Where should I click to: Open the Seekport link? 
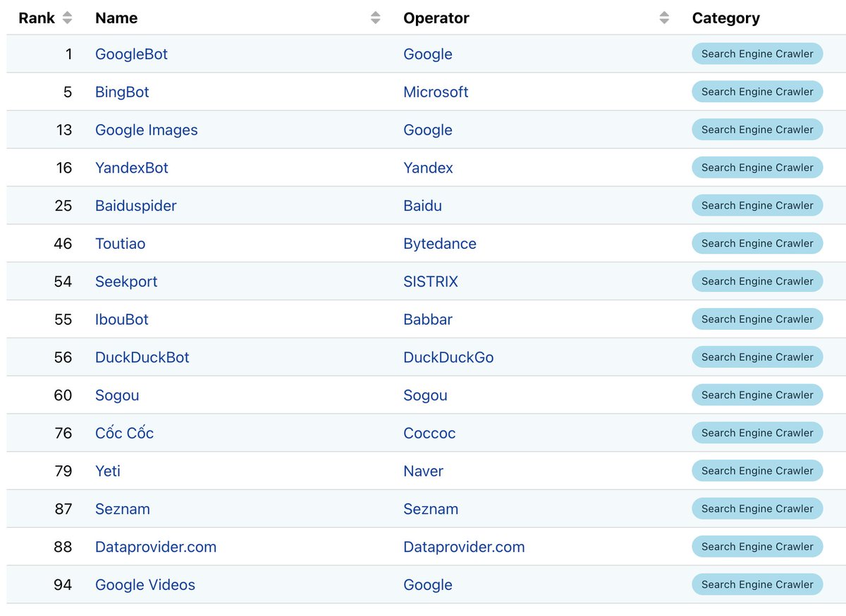tap(126, 282)
